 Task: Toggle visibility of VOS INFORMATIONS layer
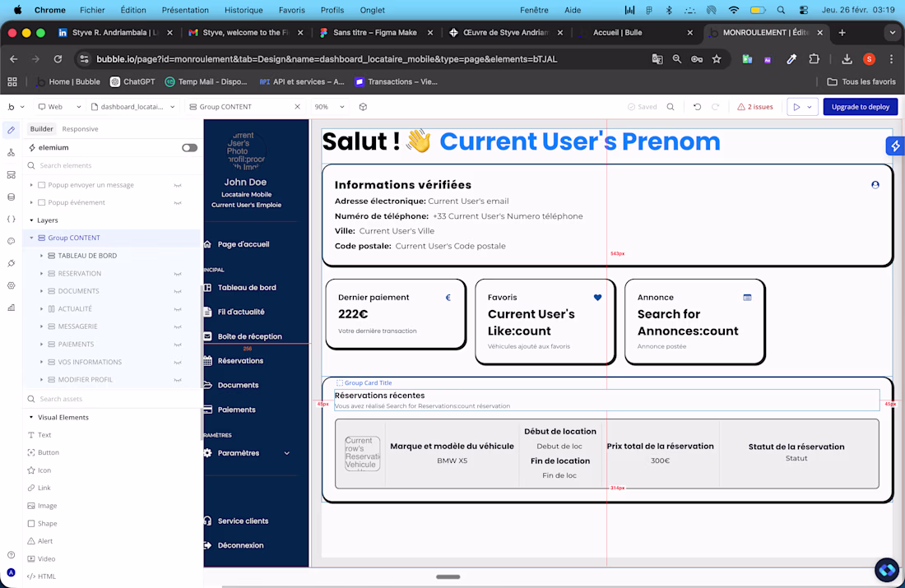(178, 363)
